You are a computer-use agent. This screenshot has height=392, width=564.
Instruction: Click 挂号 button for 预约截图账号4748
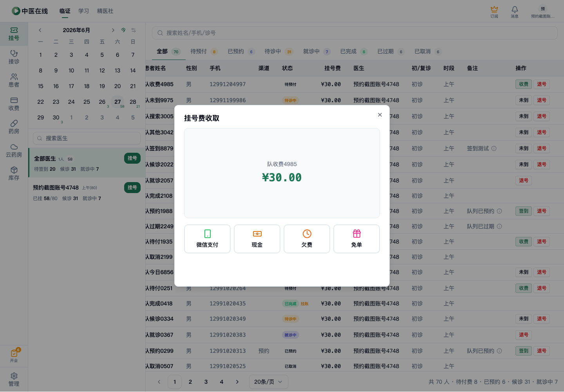[132, 188]
